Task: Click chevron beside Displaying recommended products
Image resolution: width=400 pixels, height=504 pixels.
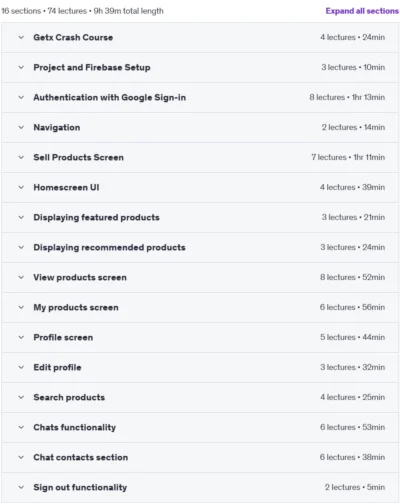Action: coord(21,247)
